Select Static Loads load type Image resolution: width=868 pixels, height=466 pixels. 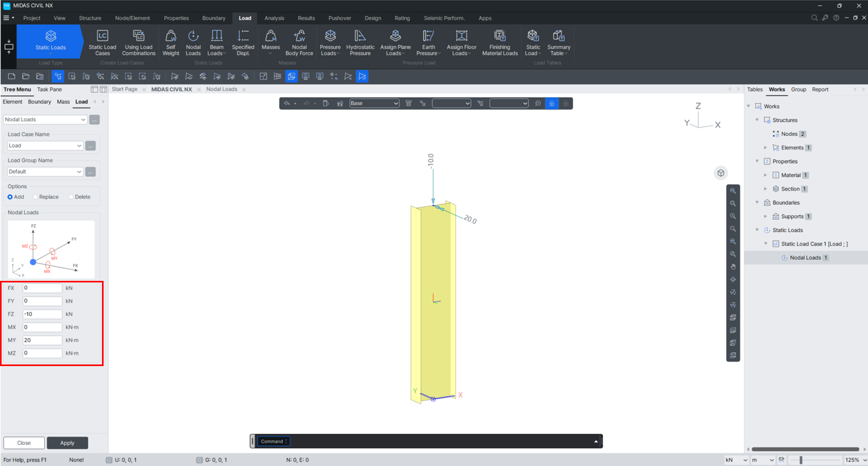click(x=50, y=41)
